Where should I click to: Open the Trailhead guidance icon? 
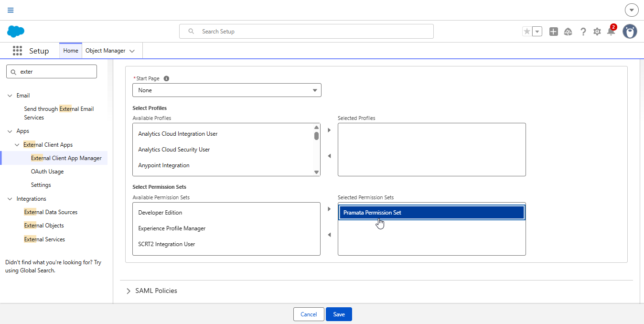[568, 32]
